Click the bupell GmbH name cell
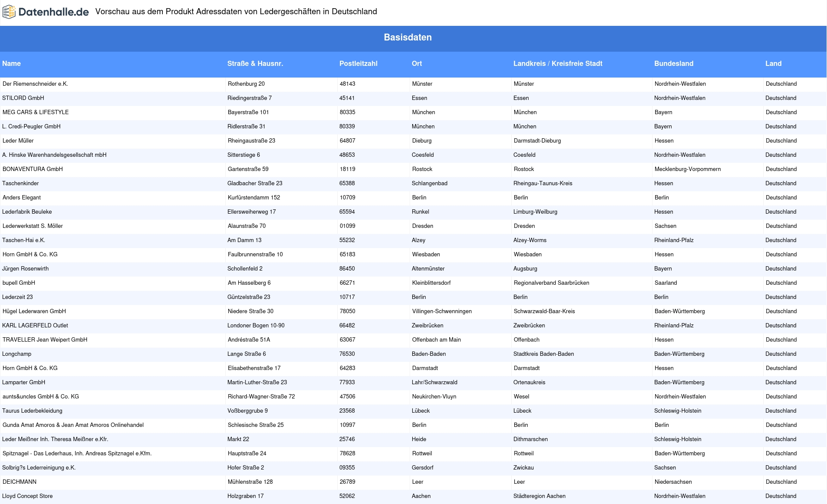Image resolution: width=827 pixels, height=504 pixels. [19, 283]
